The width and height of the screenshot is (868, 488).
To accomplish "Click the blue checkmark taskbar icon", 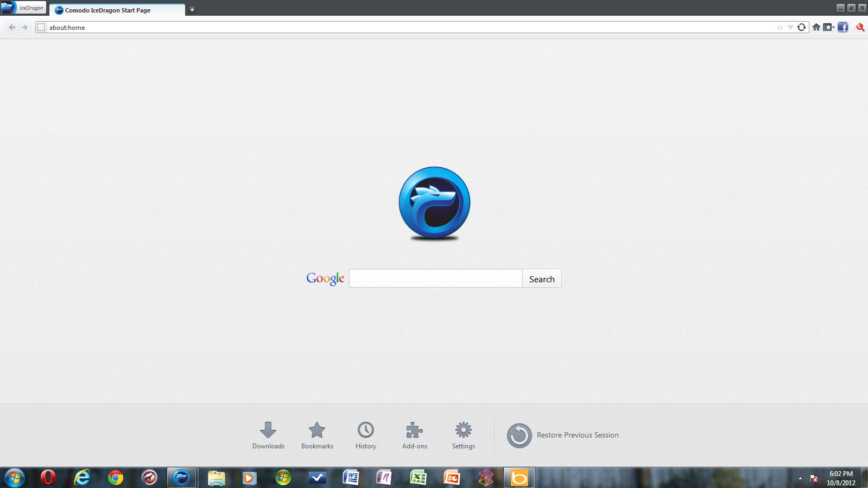I will pyautogui.click(x=317, y=478).
